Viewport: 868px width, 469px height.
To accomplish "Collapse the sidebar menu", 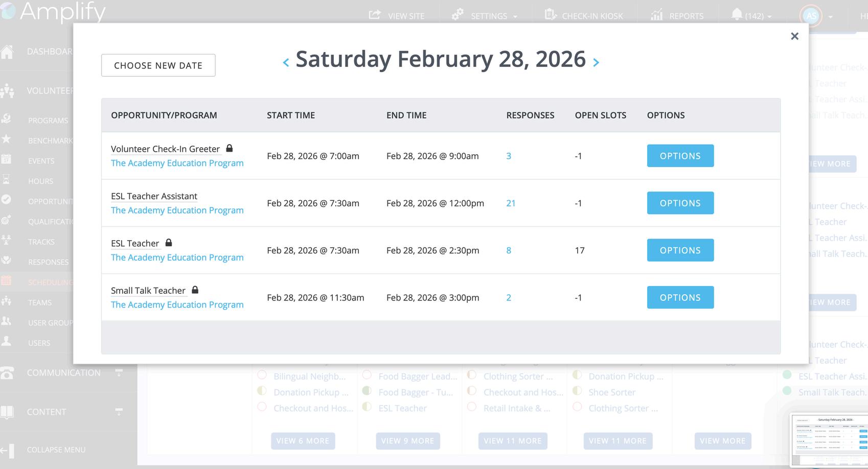I will click(43, 450).
